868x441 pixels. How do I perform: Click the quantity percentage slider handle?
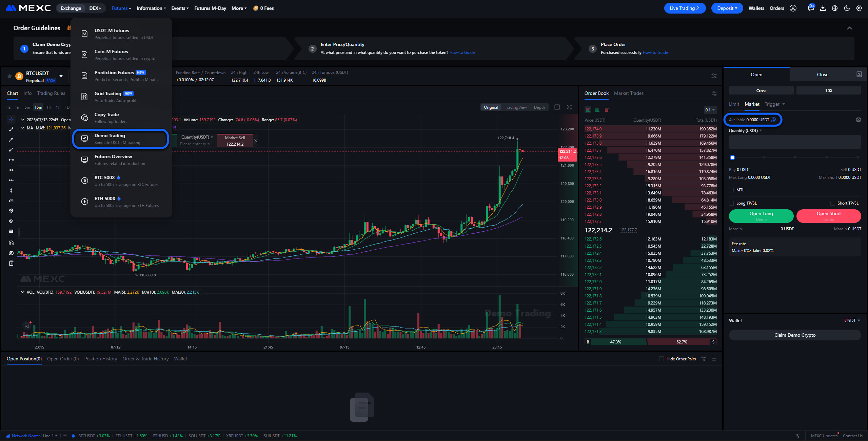(x=732, y=157)
